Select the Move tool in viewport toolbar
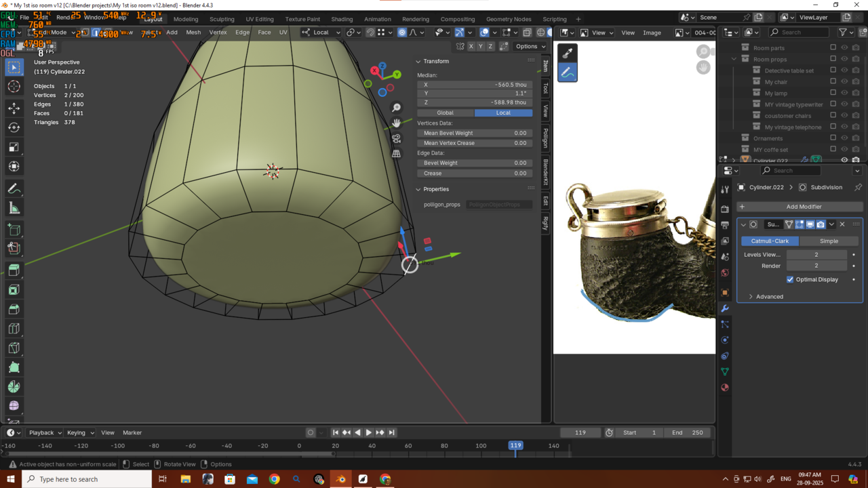The width and height of the screenshot is (868, 488). tap(14, 108)
